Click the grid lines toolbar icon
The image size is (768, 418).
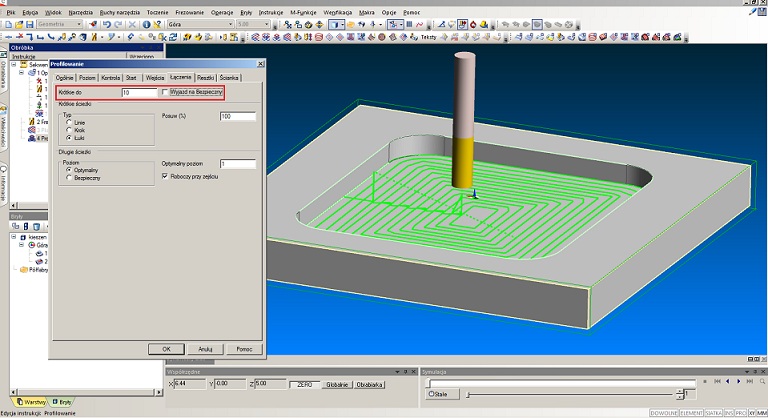coord(409,24)
